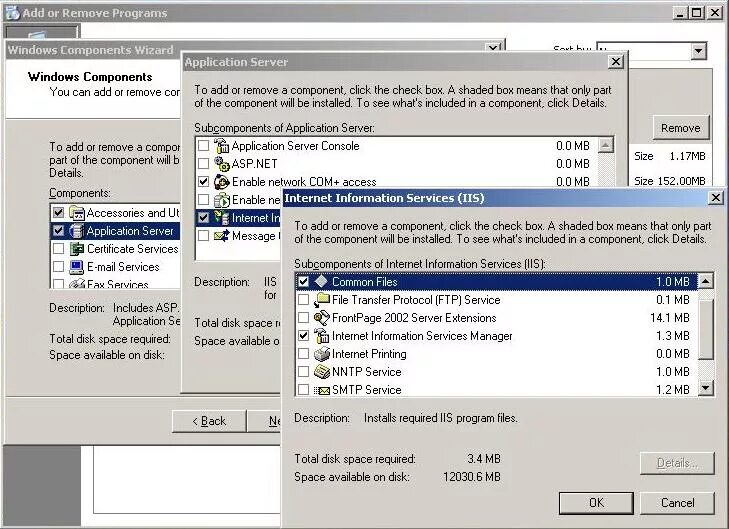Viewport: 729px width, 529px height.
Task: Click the SMTP Service envelope icon
Action: [321, 390]
